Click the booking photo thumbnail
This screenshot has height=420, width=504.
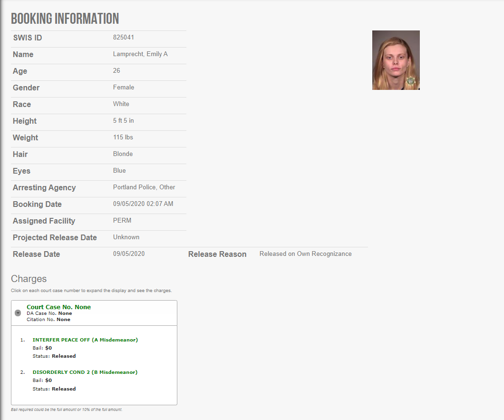396,60
